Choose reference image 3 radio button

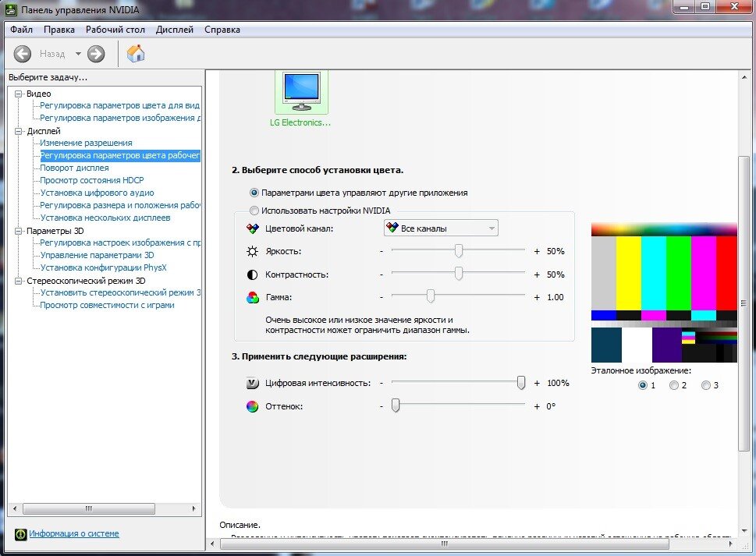(x=706, y=385)
